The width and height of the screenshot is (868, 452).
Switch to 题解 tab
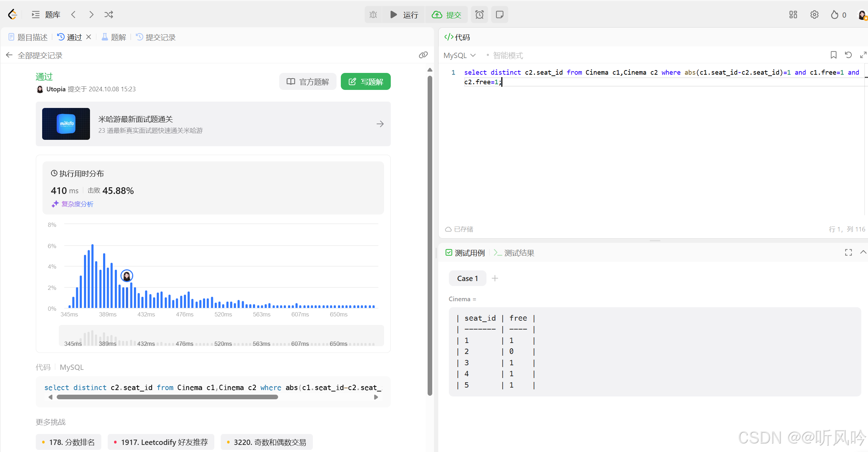pos(114,37)
